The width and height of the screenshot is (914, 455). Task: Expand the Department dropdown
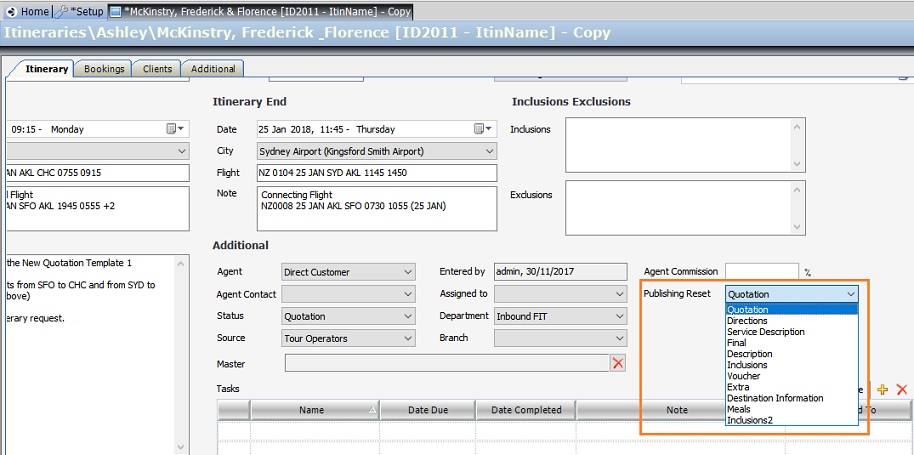617,316
